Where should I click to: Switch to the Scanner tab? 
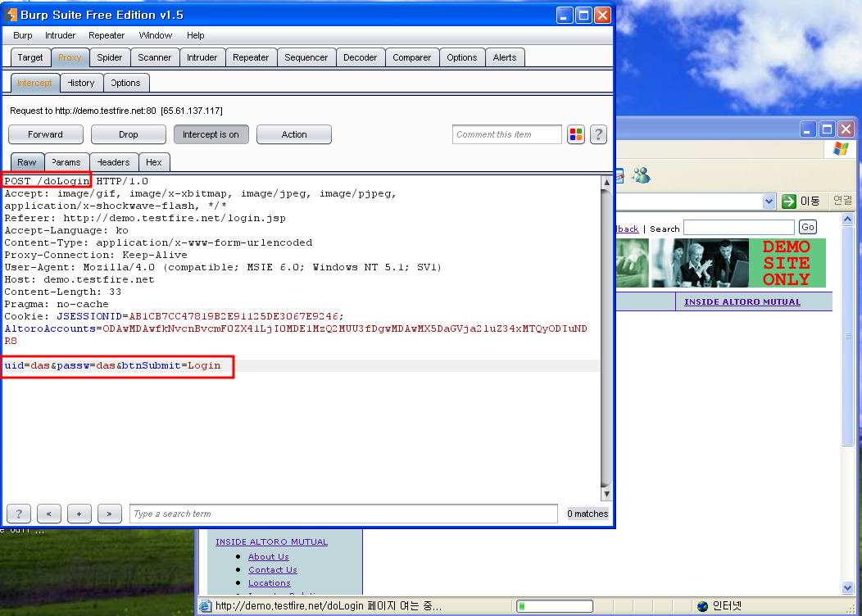tap(155, 57)
